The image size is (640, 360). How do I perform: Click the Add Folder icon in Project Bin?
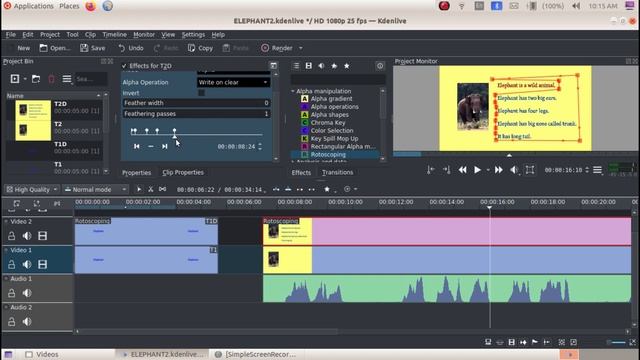(36, 78)
